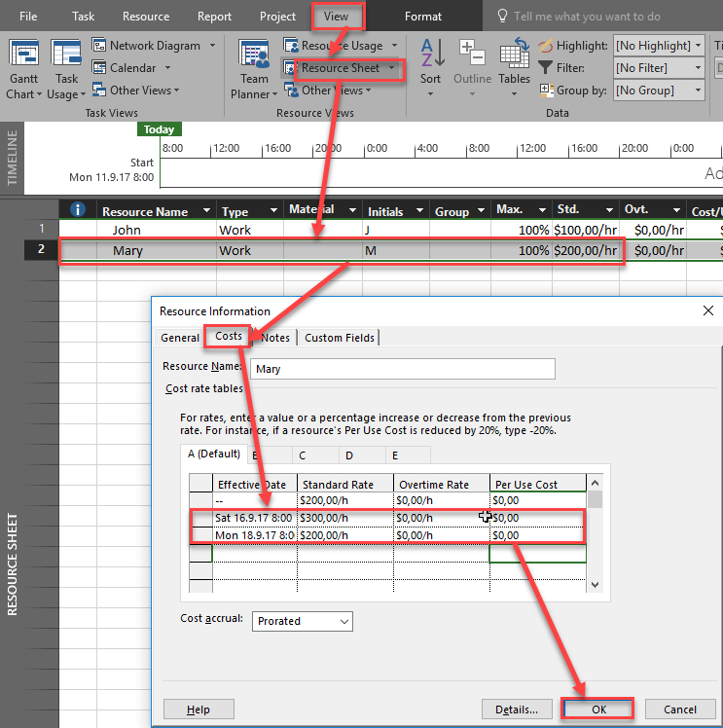This screenshot has width=723, height=728.
Task: Click the Cancel button
Action: 679,710
